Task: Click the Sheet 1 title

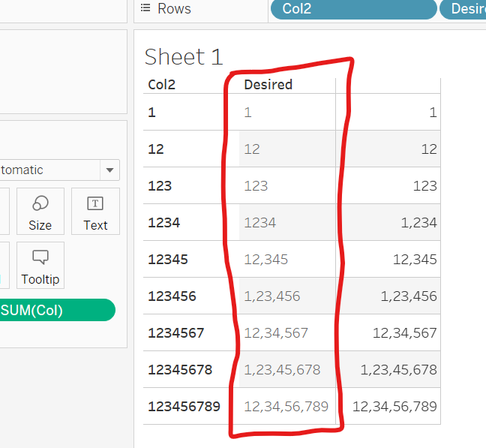Action: pos(184,57)
